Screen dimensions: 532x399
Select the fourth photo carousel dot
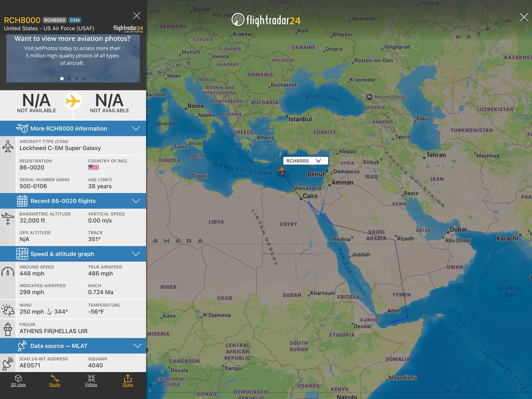pyautogui.click(x=84, y=78)
